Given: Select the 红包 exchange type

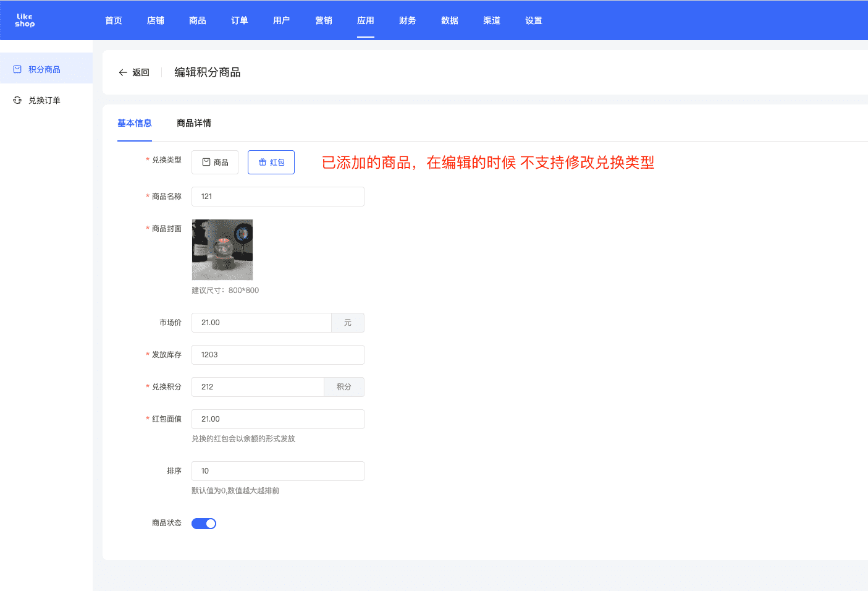Looking at the screenshot, I should pyautogui.click(x=271, y=162).
